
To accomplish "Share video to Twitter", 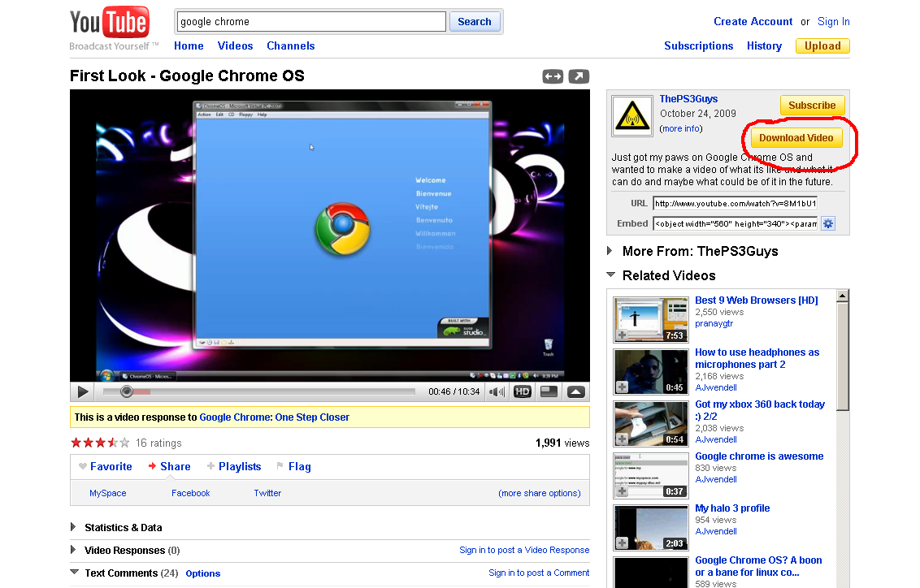I will tap(267, 493).
